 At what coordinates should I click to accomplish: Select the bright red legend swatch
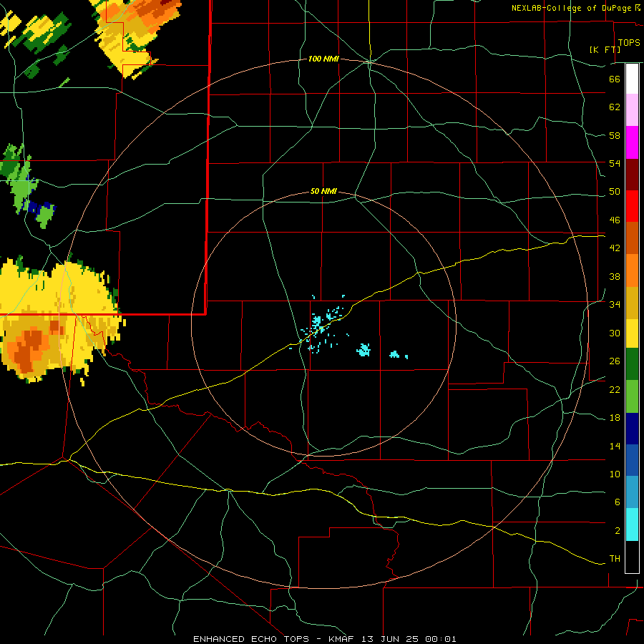coord(632,206)
